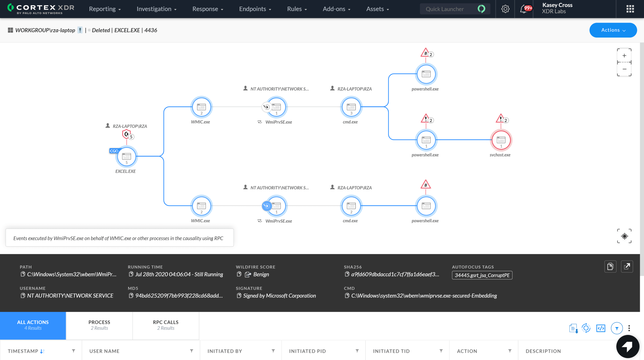Open process details in new window
Screen dimensions: 644x360
coord(627,266)
